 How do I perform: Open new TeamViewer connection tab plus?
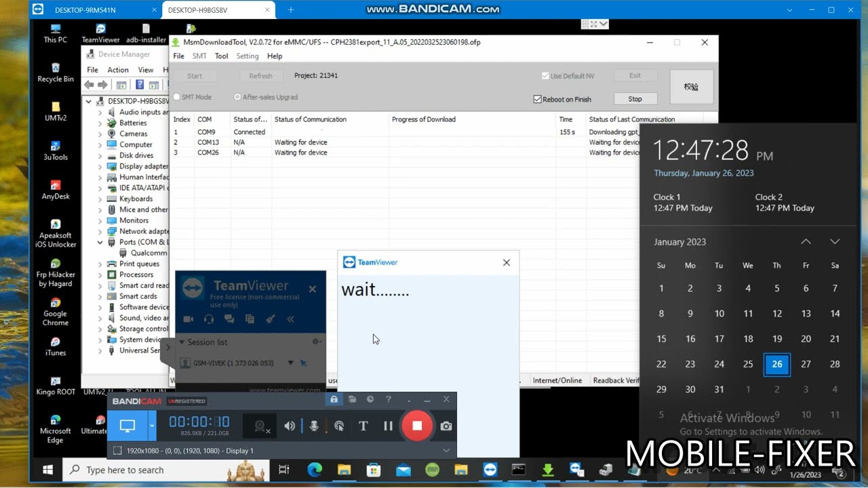[291, 9]
